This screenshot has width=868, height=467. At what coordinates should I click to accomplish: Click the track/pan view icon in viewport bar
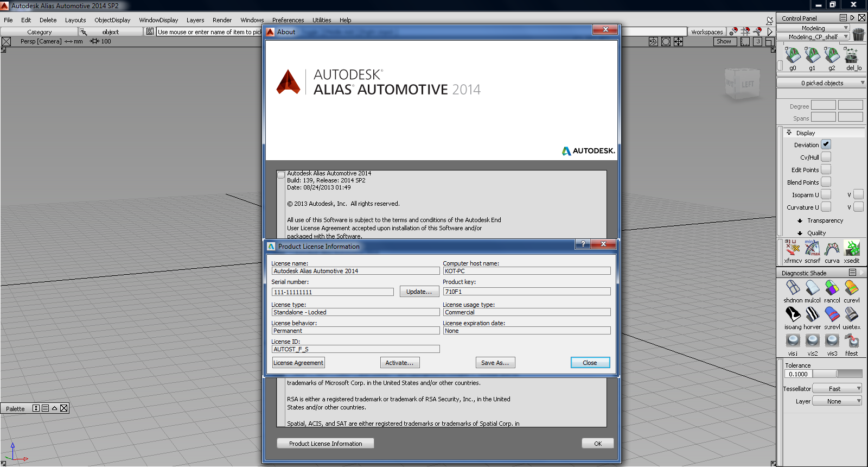click(x=678, y=41)
